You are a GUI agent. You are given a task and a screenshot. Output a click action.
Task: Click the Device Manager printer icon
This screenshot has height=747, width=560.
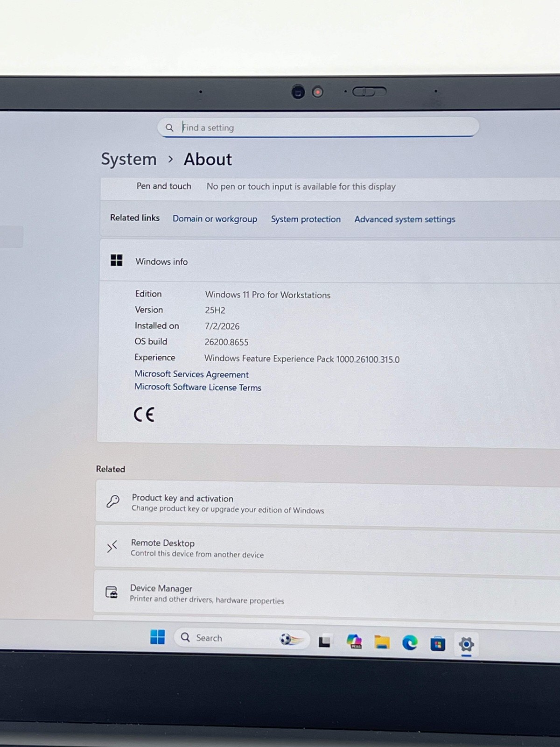pyautogui.click(x=112, y=592)
